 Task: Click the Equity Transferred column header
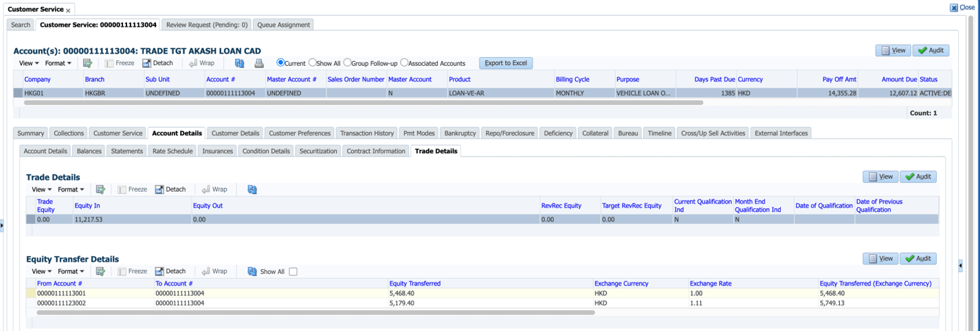click(415, 284)
